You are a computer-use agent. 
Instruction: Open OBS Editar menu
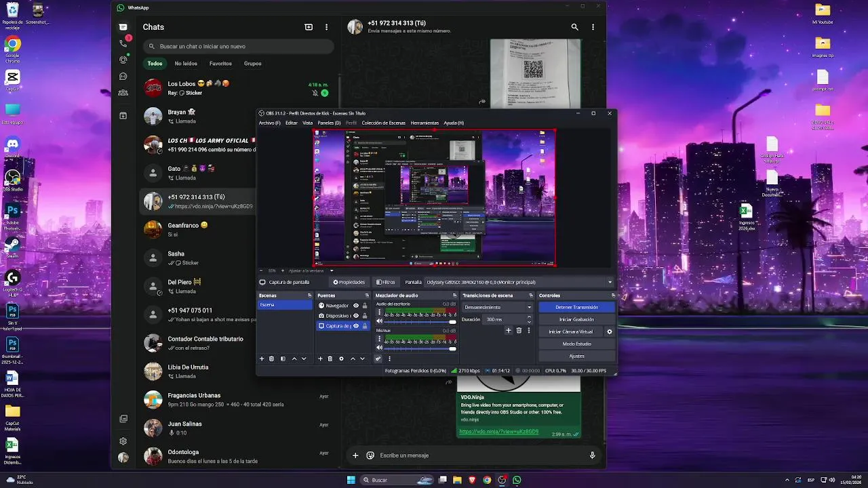pos(292,123)
